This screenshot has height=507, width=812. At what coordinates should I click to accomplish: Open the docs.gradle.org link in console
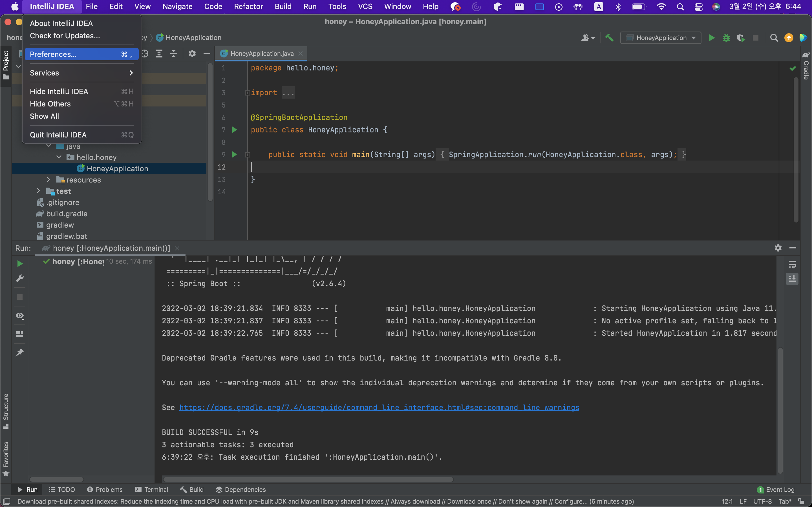(379, 407)
